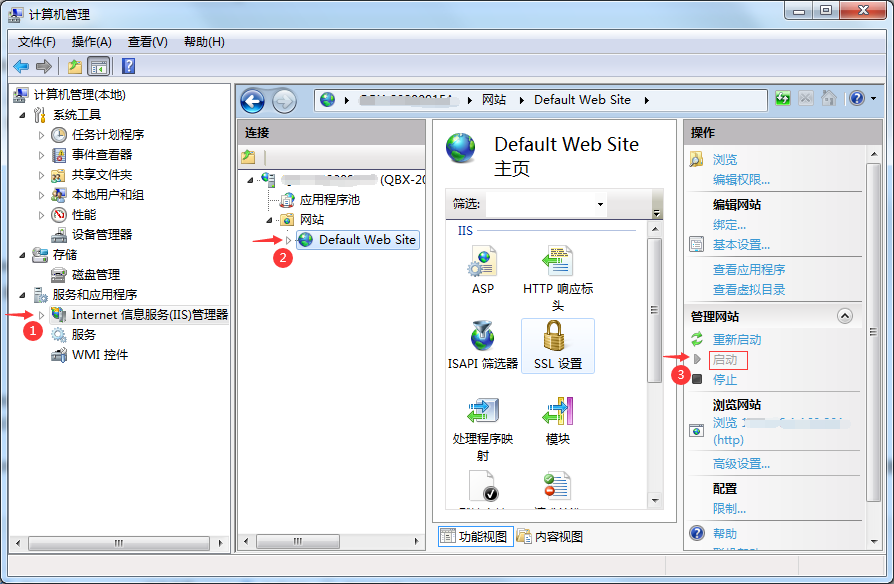Open ISAPI 筛选器 feature
Image resolution: width=894 pixels, height=584 pixels.
tap(483, 345)
